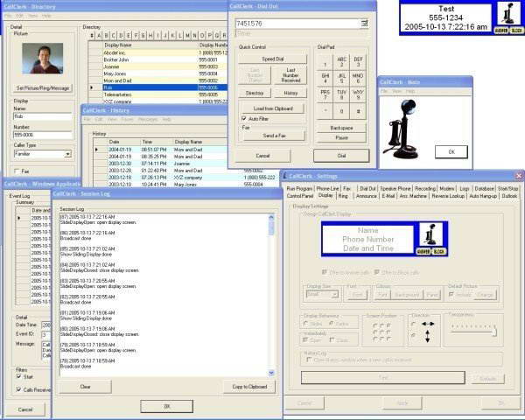The width and height of the screenshot is (525, 420).
Task: Toggle the Offer to Block calls checkbox in Settings
Action: pos(376,272)
